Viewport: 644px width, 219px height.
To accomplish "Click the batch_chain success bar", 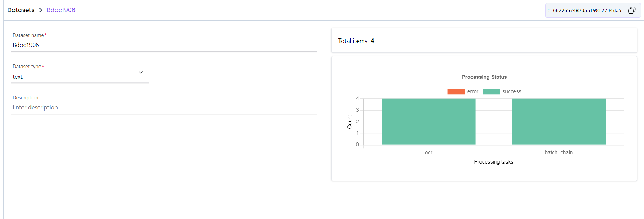I will 558,122.
